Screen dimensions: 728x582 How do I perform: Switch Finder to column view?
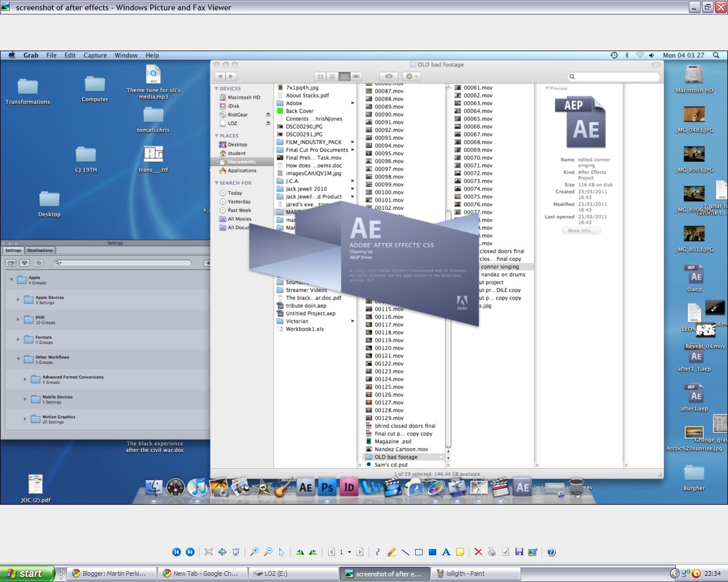(x=344, y=76)
